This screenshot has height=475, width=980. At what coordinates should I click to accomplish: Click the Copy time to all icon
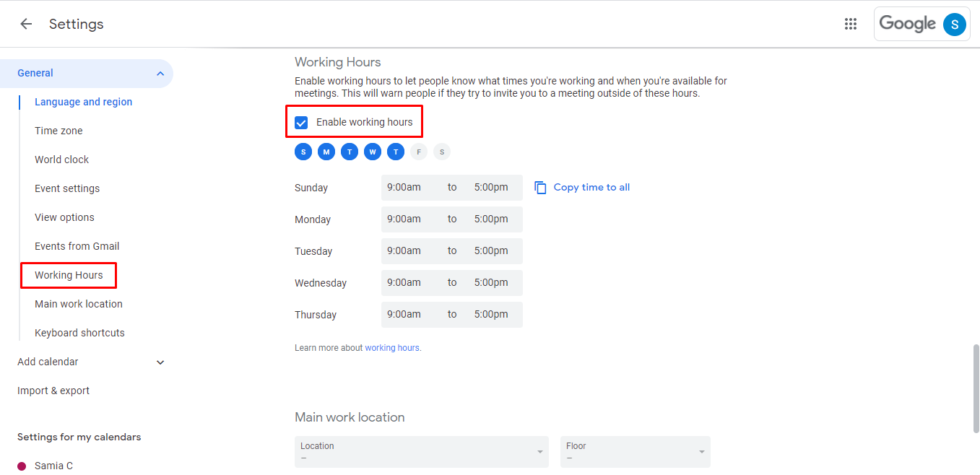[x=540, y=188]
